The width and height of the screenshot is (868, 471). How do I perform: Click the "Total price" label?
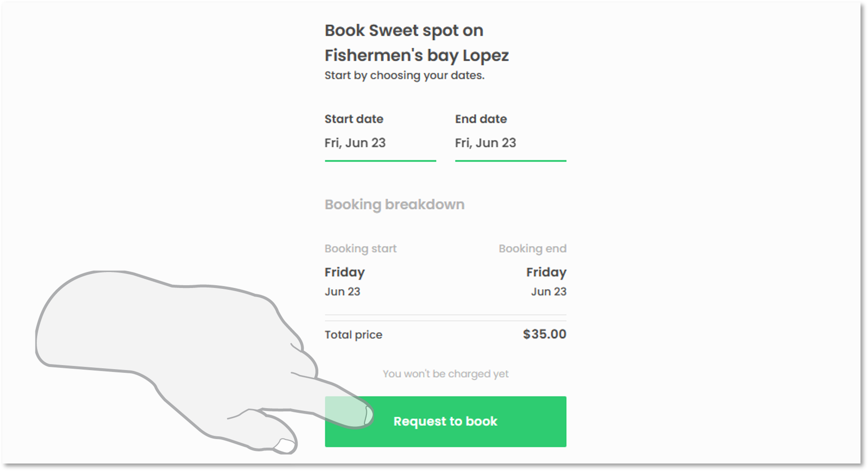click(353, 335)
